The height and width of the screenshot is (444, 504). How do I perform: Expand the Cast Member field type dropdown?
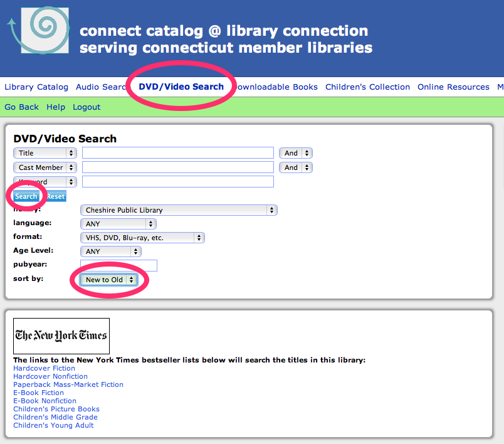click(x=45, y=167)
